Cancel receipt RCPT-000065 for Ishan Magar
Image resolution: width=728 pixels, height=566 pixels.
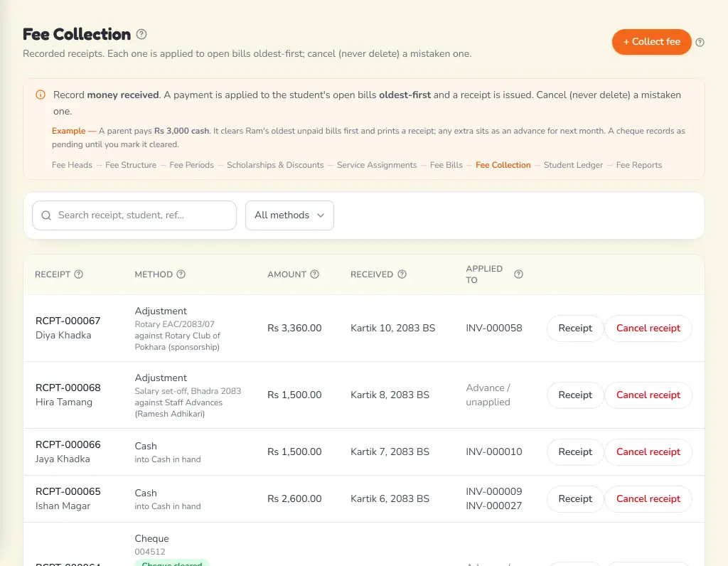coord(648,499)
